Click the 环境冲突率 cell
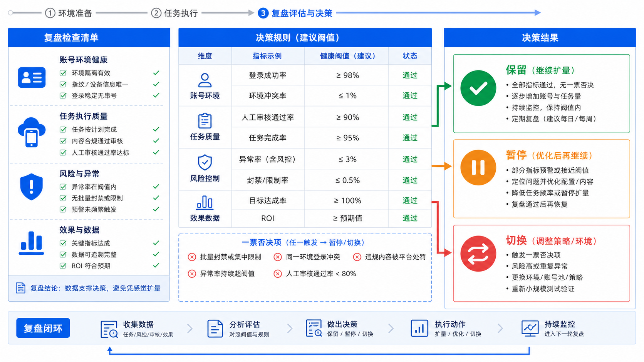The image size is (644, 362). click(x=268, y=96)
